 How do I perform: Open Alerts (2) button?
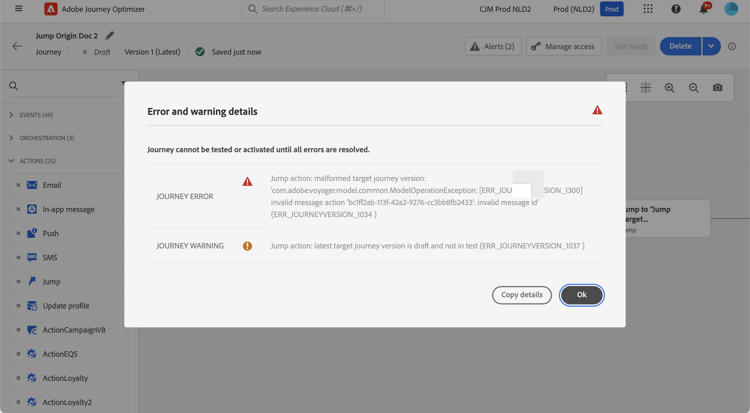click(x=493, y=46)
